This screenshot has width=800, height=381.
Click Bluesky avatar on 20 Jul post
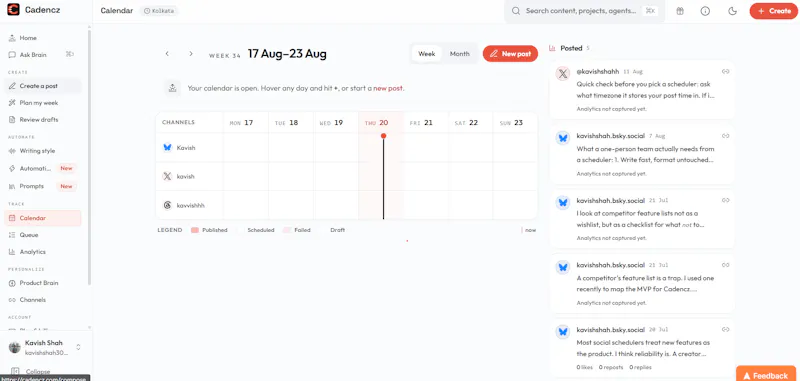point(563,332)
